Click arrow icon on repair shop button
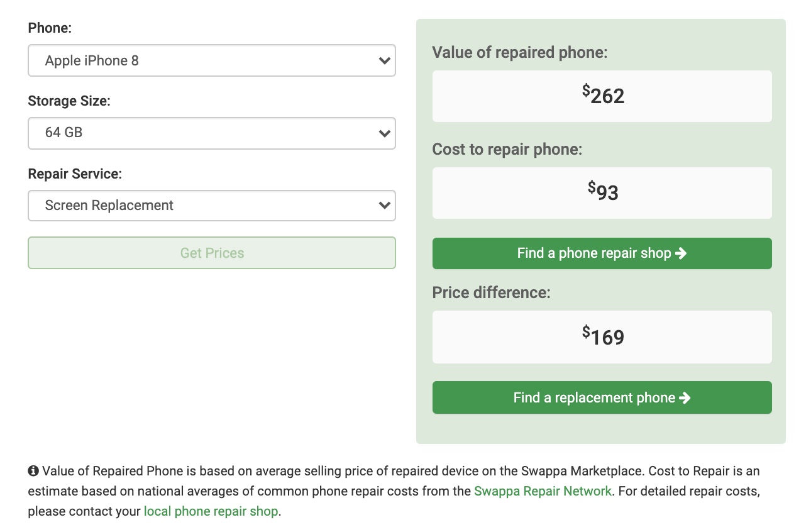The height and width of the screenshot is (532, 811). pyautogui.click(x=681, y=253)
